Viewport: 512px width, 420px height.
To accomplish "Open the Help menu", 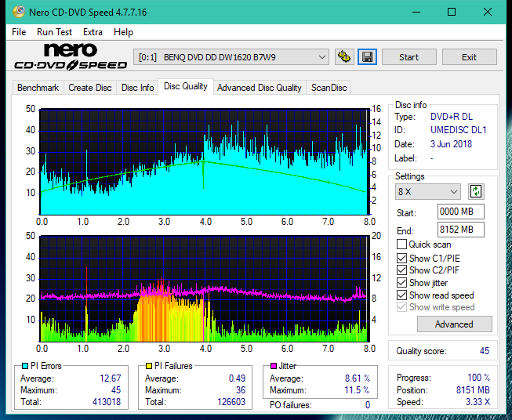I will tap(123, 32).
